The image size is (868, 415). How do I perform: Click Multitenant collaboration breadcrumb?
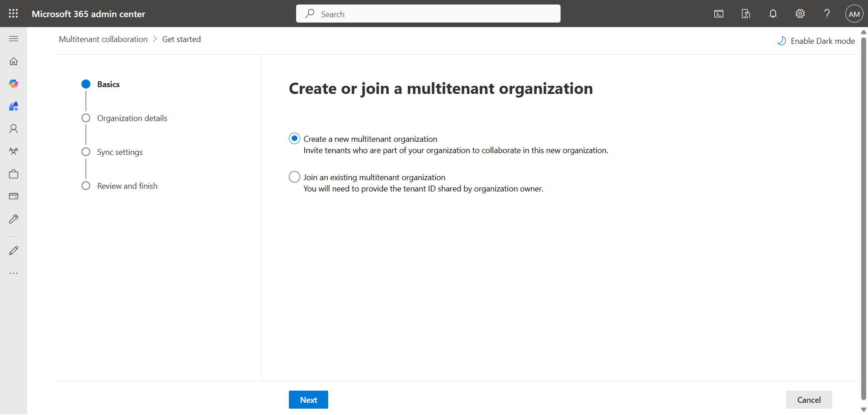103,39
